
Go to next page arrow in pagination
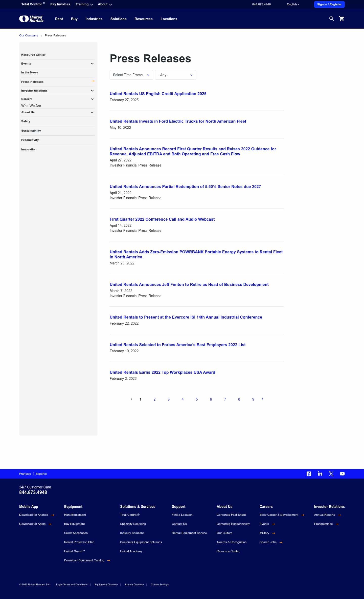click(x=262, y=399)
